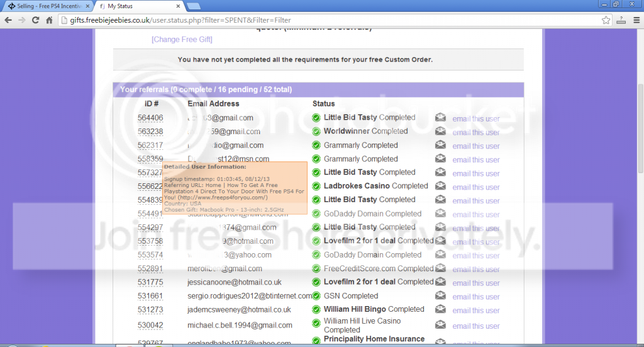Click the browser forward arrow
Image resolution: width=644 pixels, height=347 pixels.
22,20
